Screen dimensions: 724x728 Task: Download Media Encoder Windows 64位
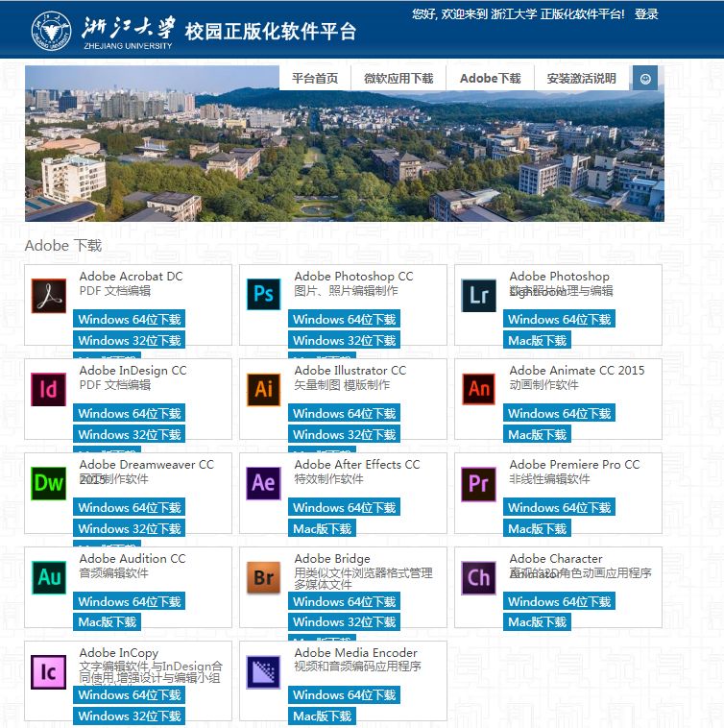345,695
